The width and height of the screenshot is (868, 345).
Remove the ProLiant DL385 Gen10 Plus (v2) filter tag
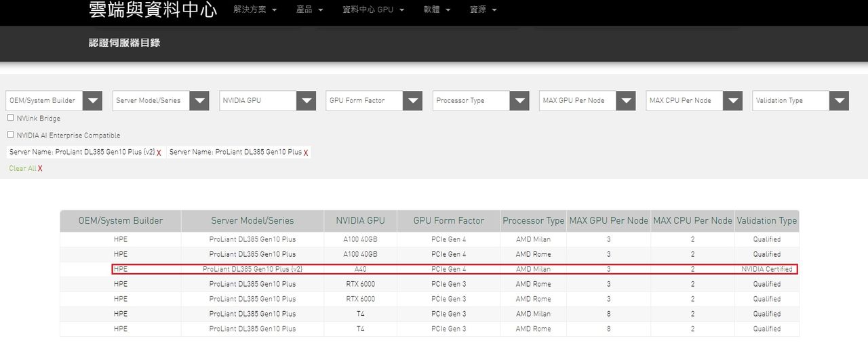pyautogui.click(x=159, y=153)
